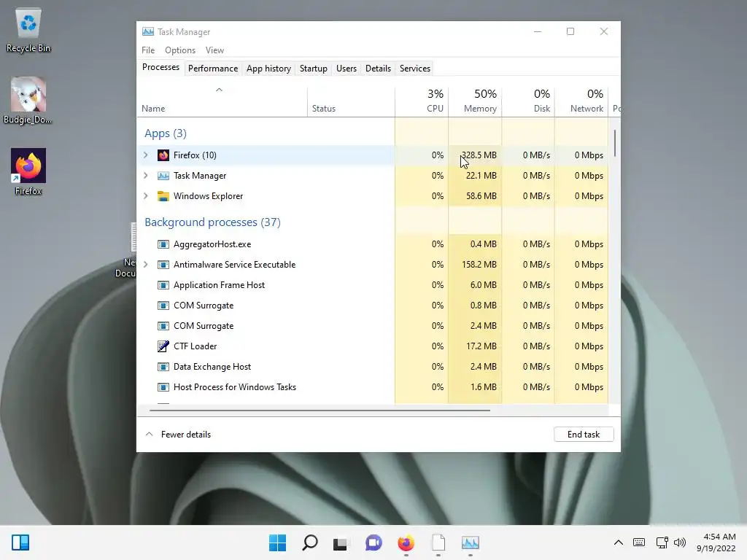Click the Task Manager process row icon
The width and height of the screenshot is (747, 560).
tap(163, 176)
